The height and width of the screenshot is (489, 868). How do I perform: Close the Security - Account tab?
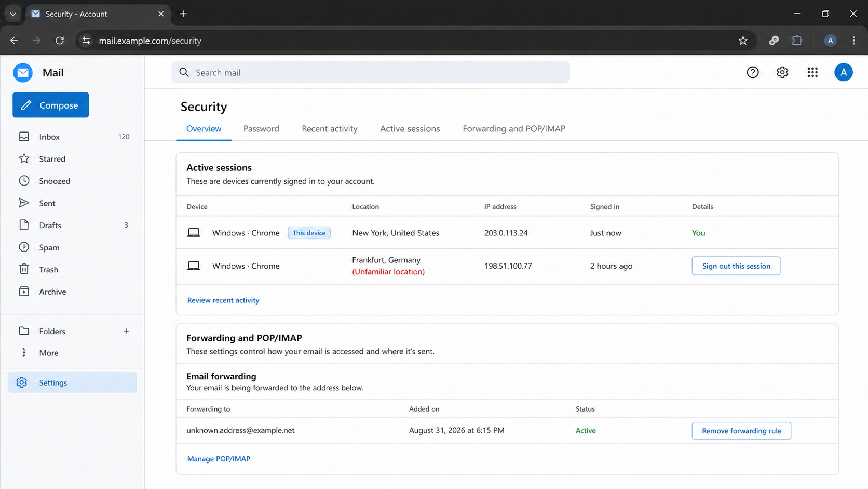coord(161,14)
